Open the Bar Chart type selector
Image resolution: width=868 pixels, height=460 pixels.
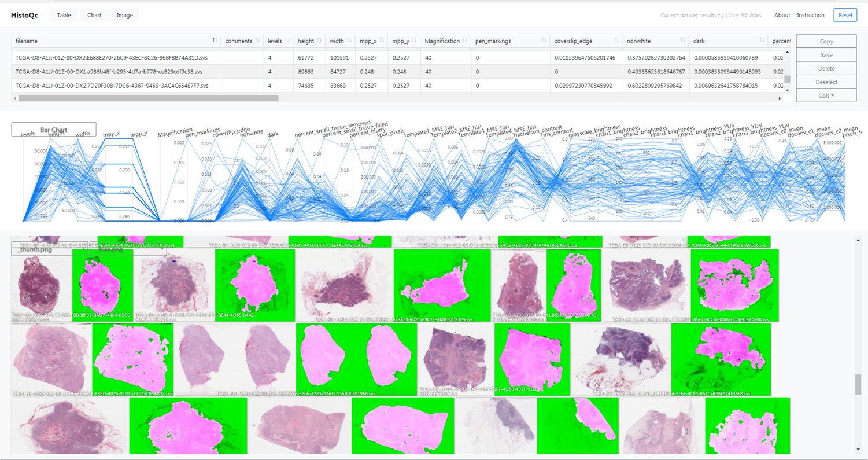pyautogui.click(x=54, y=130)
